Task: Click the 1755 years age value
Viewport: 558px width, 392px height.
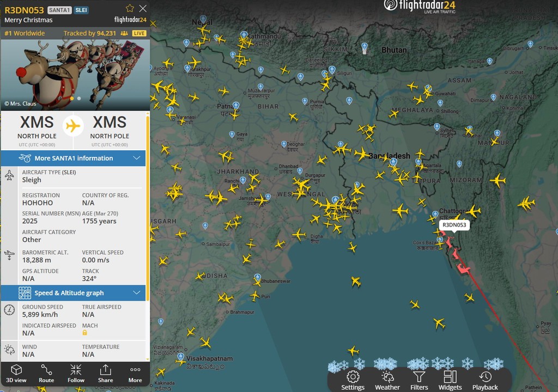Action: pyautogui.click(x=99, y=221)
